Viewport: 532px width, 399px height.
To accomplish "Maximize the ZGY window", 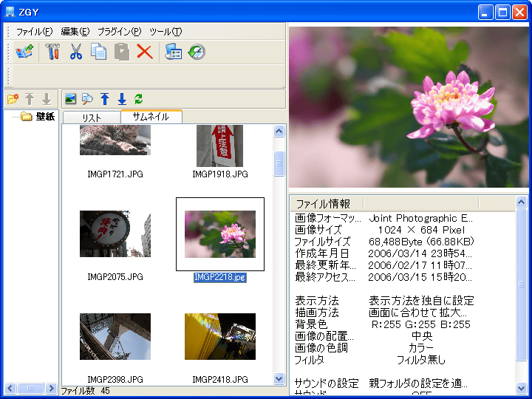I will point(502,13).
